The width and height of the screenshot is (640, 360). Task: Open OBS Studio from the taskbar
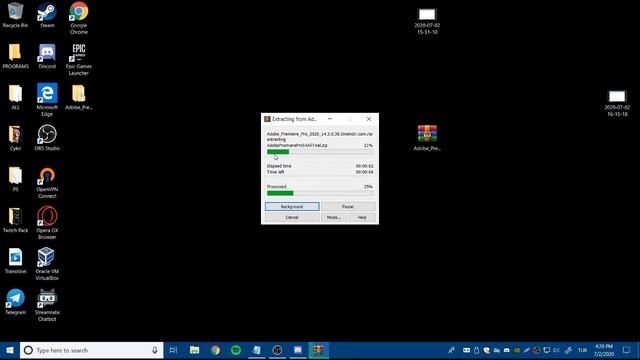[x=277, y=350]
